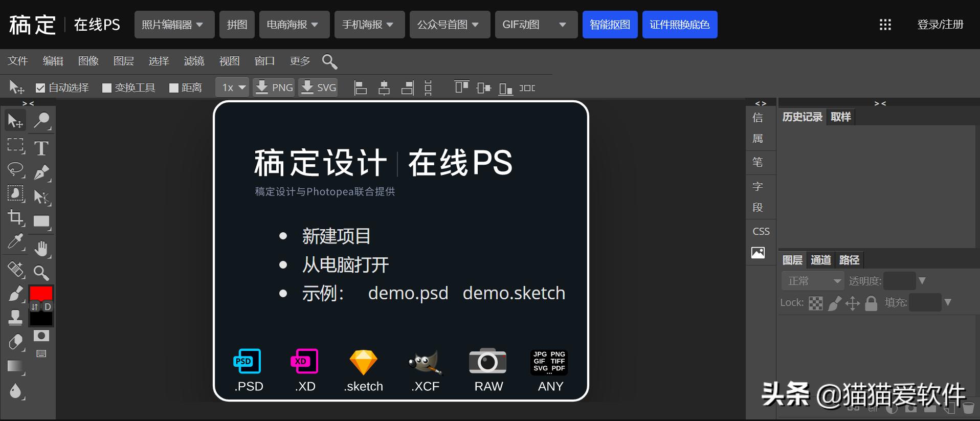Open the 手机海报 dropdown

369,25
